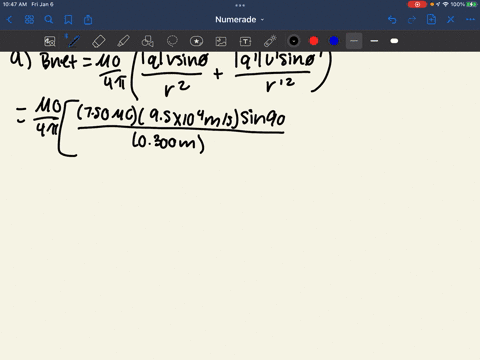Image resolution: width=480 pixels, height=360 pixels.
Task: Select the medium stroke width
Action: tap(374, 41)
